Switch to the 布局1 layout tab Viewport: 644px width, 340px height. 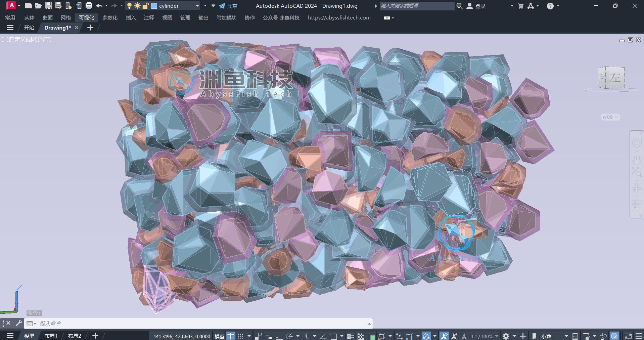[51, 336]
